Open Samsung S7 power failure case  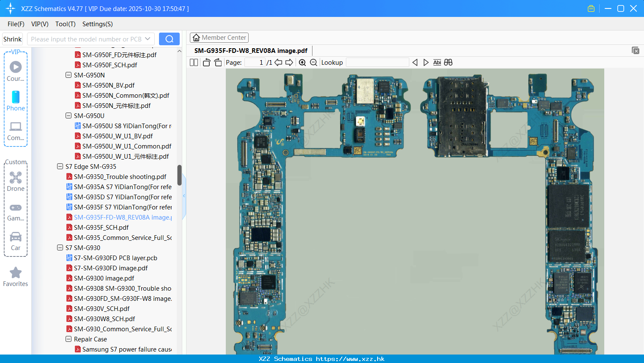click(x=127, y=349)
